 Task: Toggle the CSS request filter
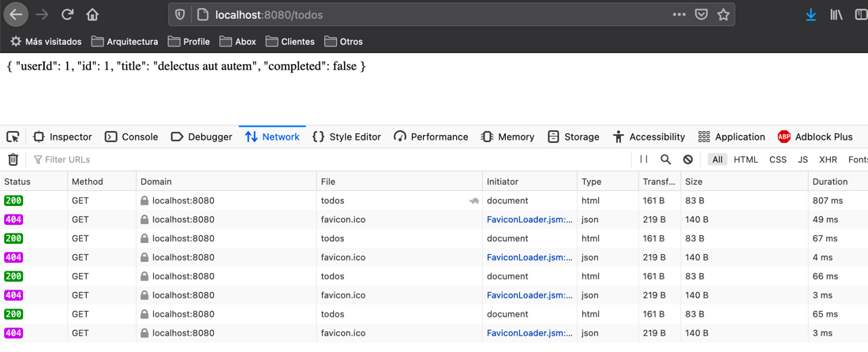click(x=778, y=159)
